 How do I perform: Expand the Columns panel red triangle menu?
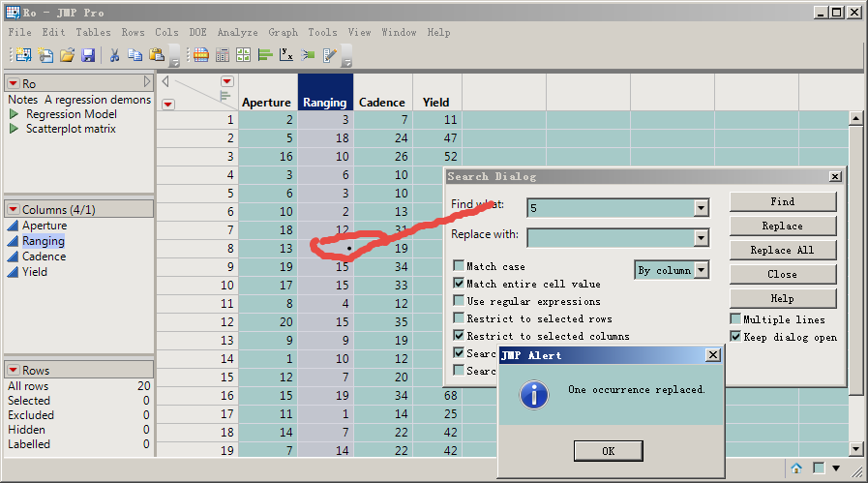click(13, 209)
